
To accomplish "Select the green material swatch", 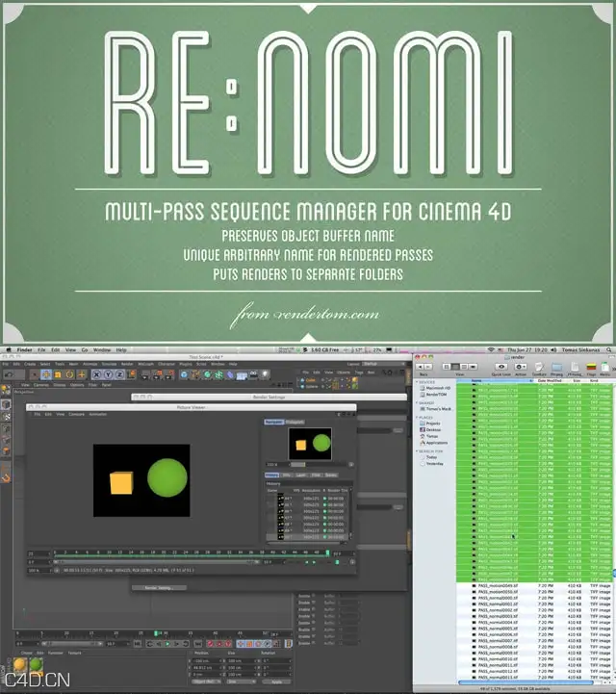I will pos(36,665).
